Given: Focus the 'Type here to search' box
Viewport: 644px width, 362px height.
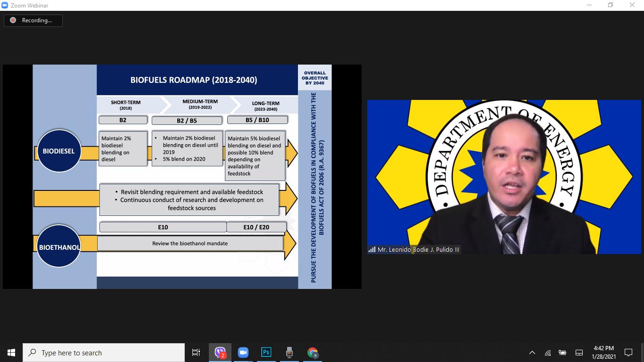Looking at the screenshot, I should point(104,353).
